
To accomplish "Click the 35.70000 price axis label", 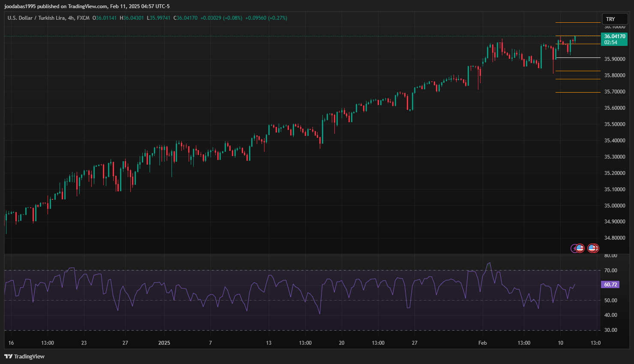I will point(615,92).
